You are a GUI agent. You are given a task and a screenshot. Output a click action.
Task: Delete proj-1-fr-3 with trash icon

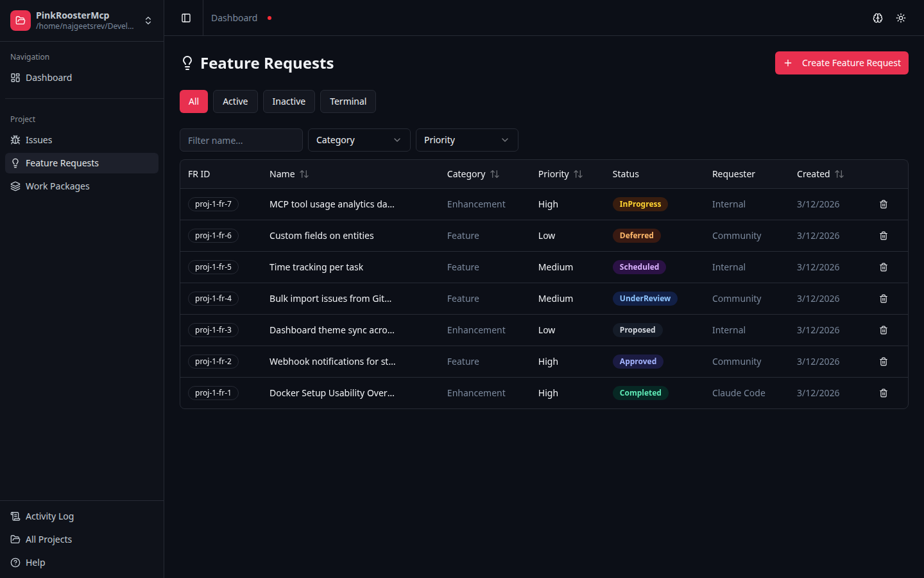(884, 330)
